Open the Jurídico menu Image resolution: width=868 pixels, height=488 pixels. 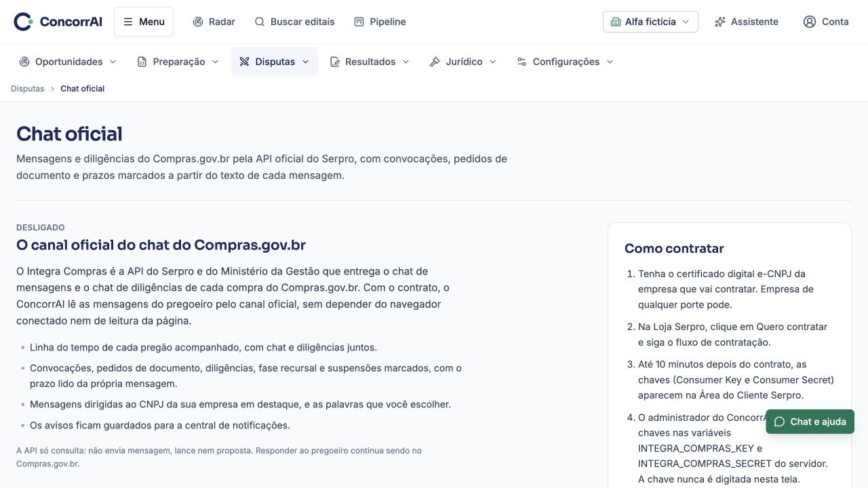pos(463,62)
